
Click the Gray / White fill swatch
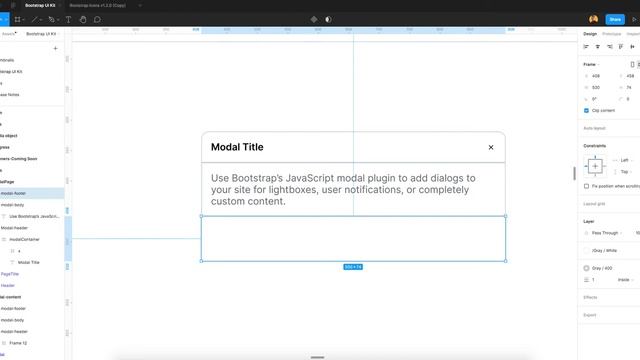click(x=587, y=251)
